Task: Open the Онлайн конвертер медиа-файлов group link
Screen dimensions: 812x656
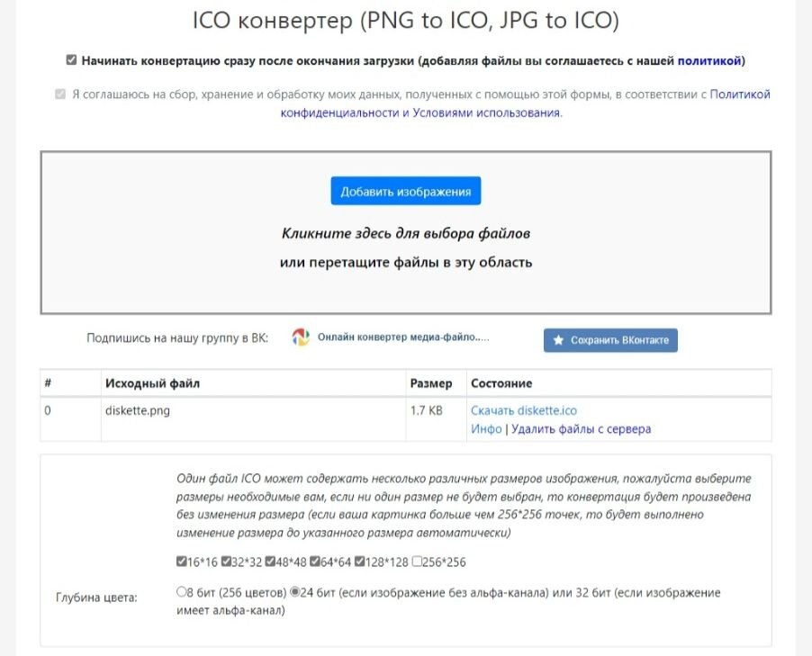Action: coord(403,337)
